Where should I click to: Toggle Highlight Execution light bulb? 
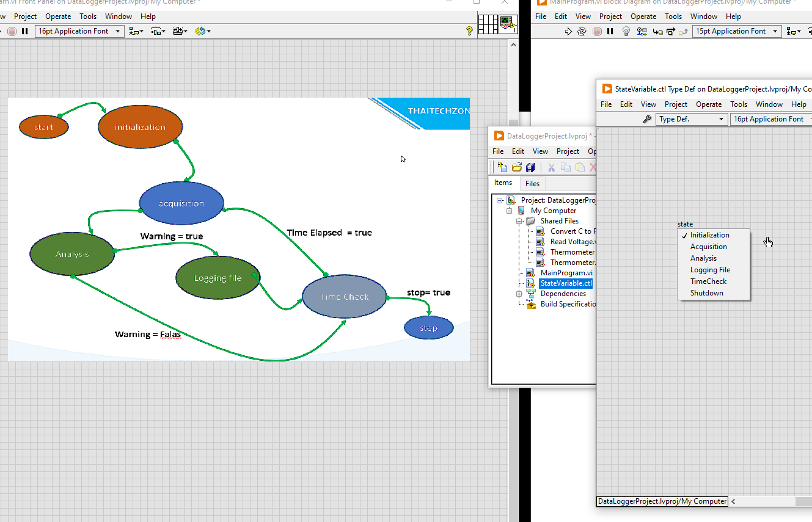[x=626, y=31]
